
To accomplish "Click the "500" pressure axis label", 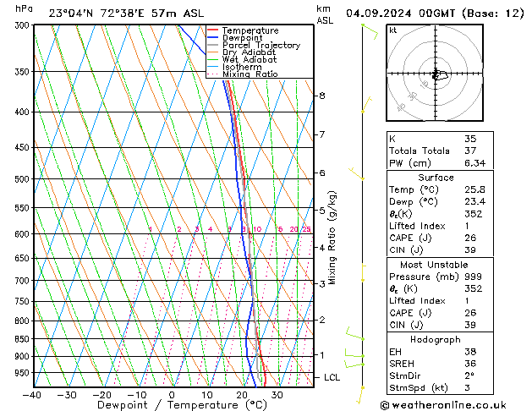I will pos(24,179).
